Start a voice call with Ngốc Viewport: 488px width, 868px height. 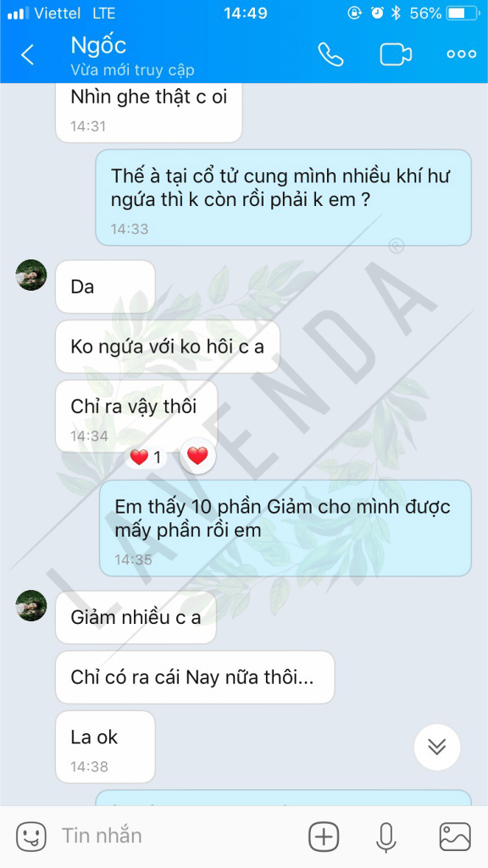pos(330,54)
